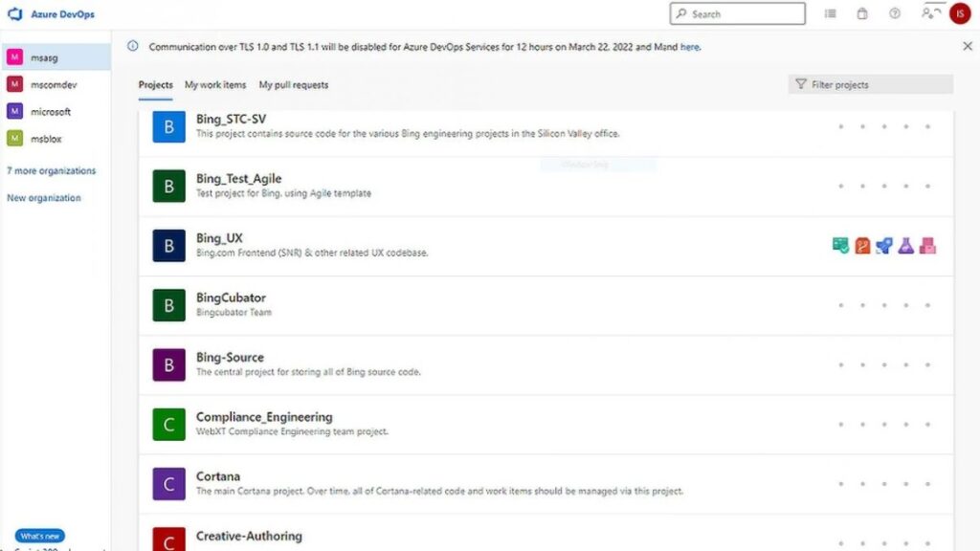Viewport: 980px width, 551px height.
Task: Click the info icon on the TLS banner
Action: (x=135, y=46)
